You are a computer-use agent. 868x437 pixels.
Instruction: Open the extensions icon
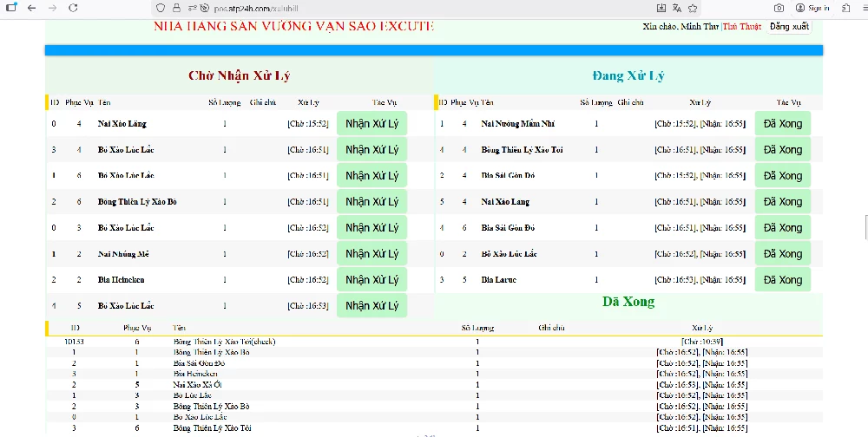coord(845,9)
